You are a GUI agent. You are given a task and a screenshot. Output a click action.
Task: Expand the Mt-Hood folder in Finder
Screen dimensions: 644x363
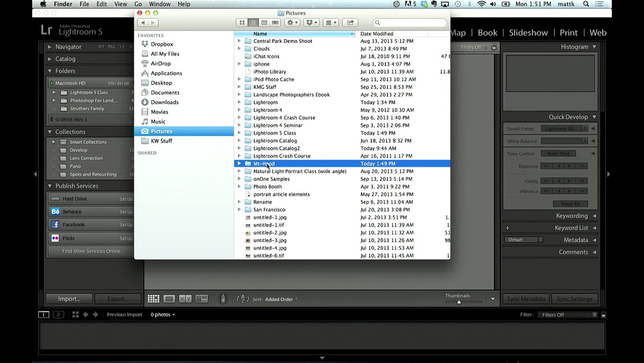(x=239, y=164)
